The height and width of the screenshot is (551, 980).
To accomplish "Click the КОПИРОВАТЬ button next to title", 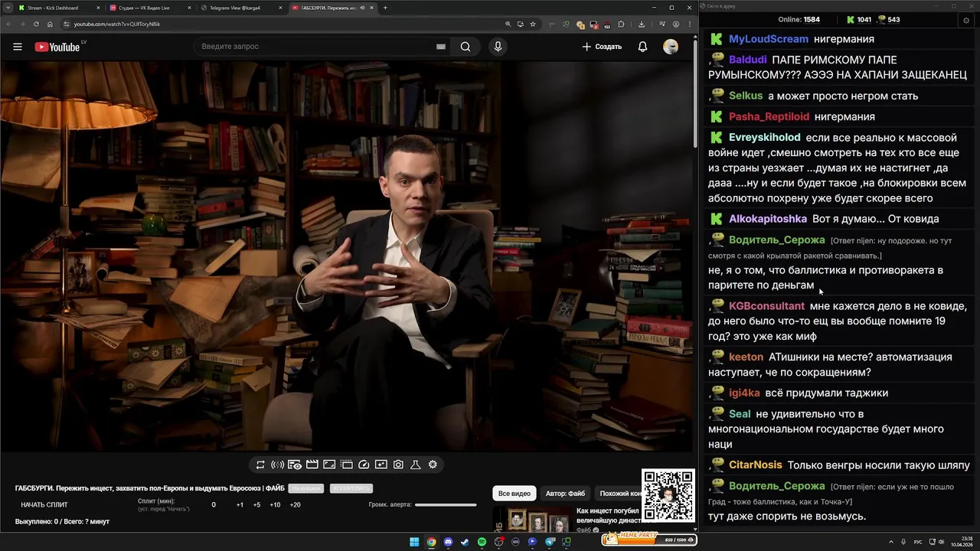I will click(x=351, y=488).
